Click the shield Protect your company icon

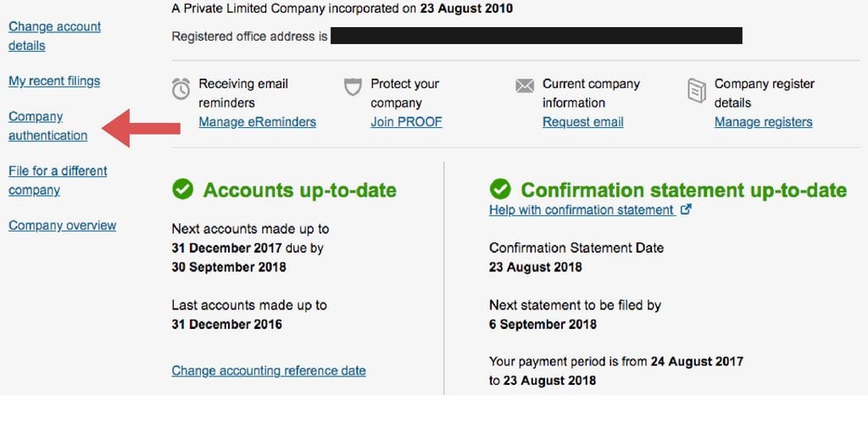point(353,87)
